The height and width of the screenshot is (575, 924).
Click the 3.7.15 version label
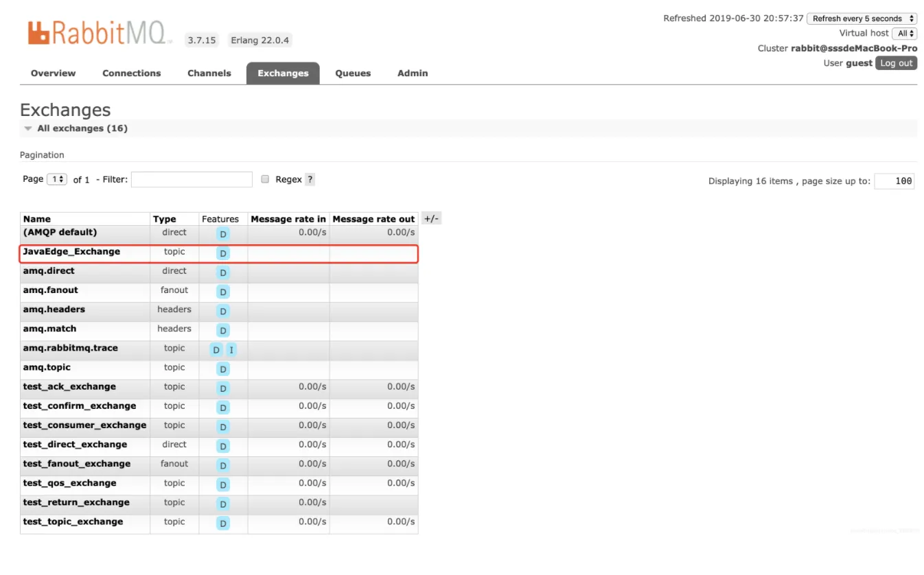coord(202,40)
